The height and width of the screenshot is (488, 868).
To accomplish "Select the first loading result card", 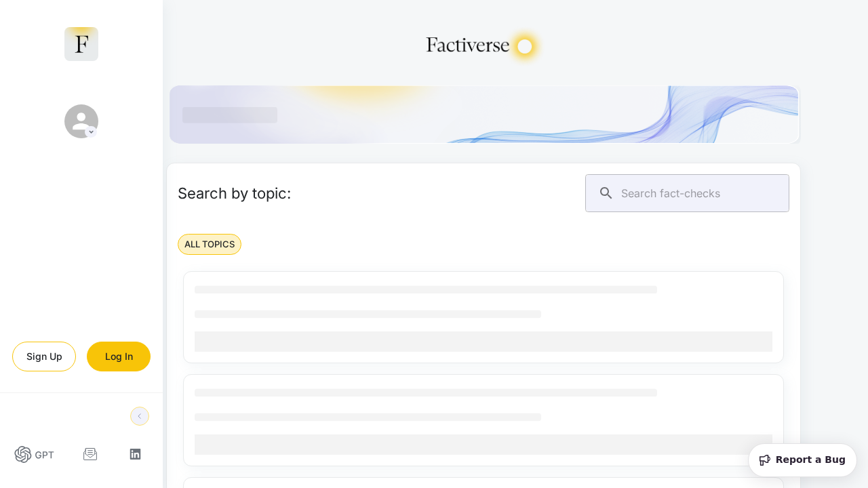I will click(484, 317).
